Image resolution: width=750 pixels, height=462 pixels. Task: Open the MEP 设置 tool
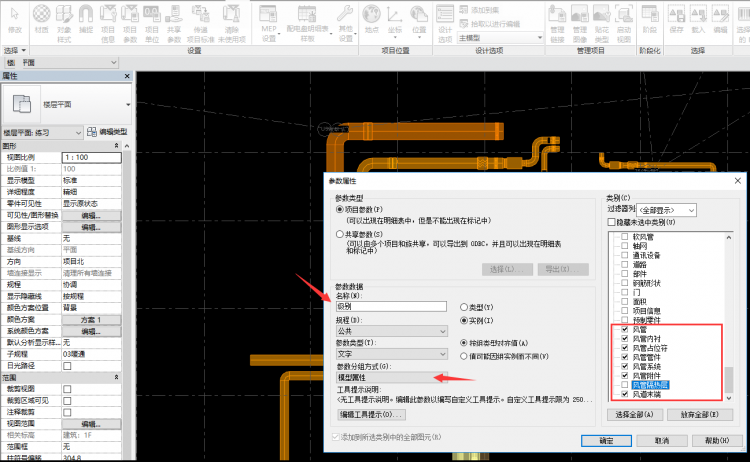coord(269,23)
